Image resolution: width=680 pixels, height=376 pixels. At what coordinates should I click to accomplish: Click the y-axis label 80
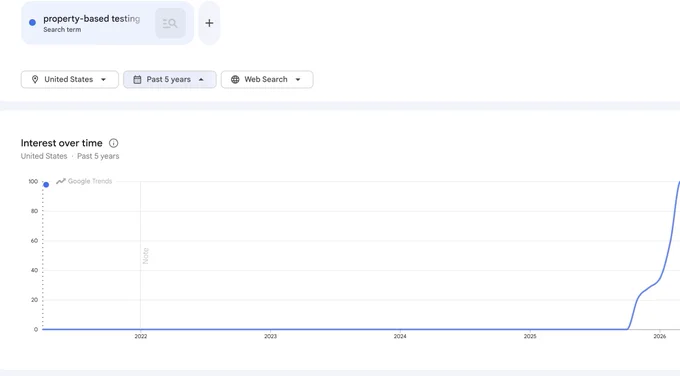coord(34,211)
